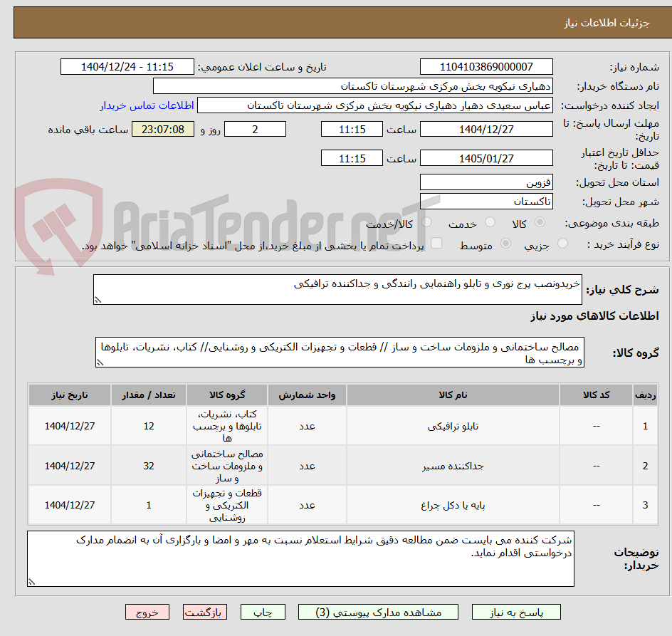Click the response deadline date 1404/12/27 field

486,129
